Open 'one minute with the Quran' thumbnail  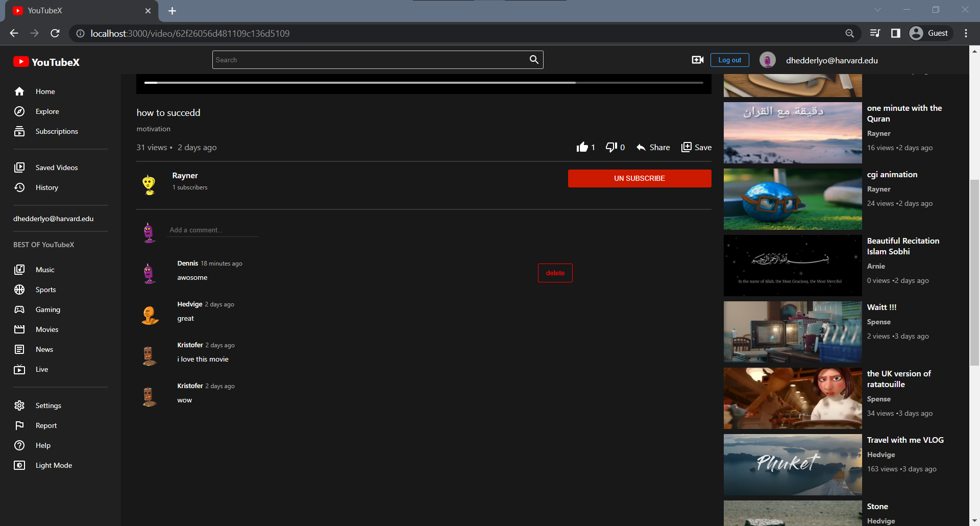pyautogui.click(x=793, y=133)
